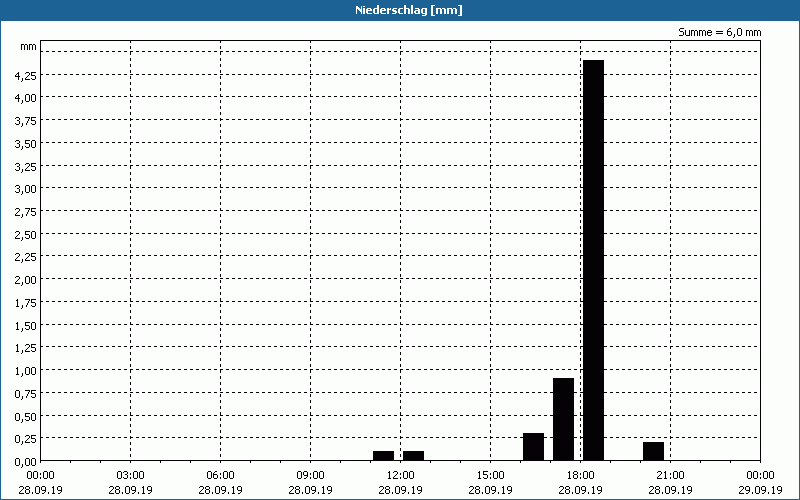This screenshot has width=800, height=500.
Task: Click the 12:00 time label
Action: point(401,476)
